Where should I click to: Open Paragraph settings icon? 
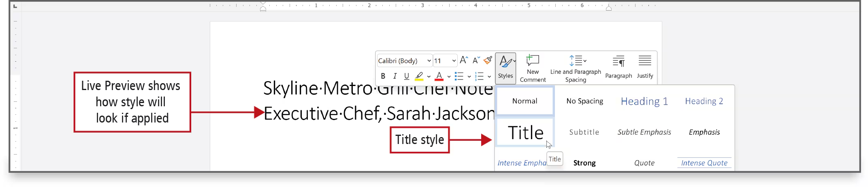click(x=618, y=67)
